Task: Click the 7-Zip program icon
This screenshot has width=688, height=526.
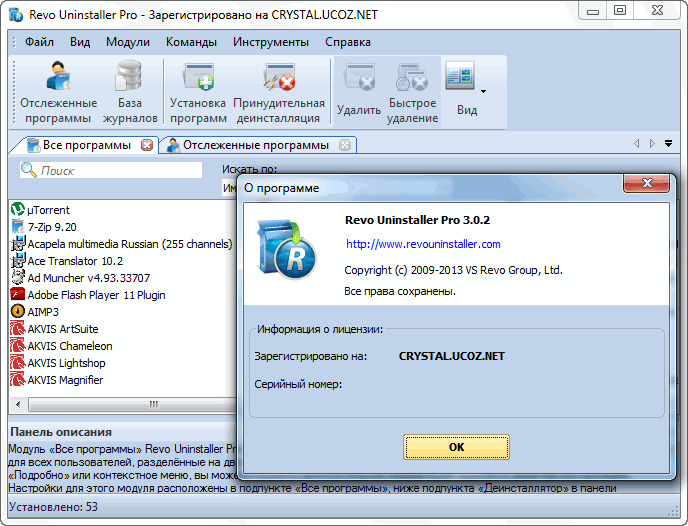Action: (x=18, y=226)
